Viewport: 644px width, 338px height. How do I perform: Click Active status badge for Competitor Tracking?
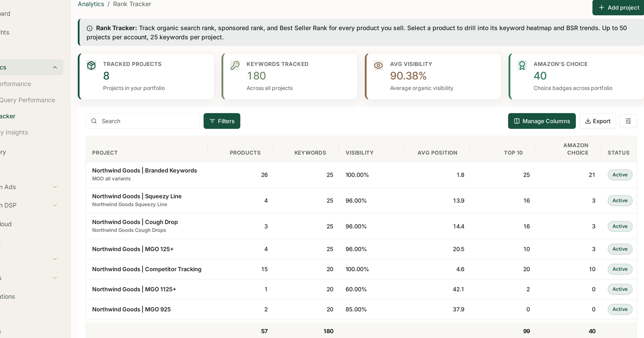coord(620,269)
